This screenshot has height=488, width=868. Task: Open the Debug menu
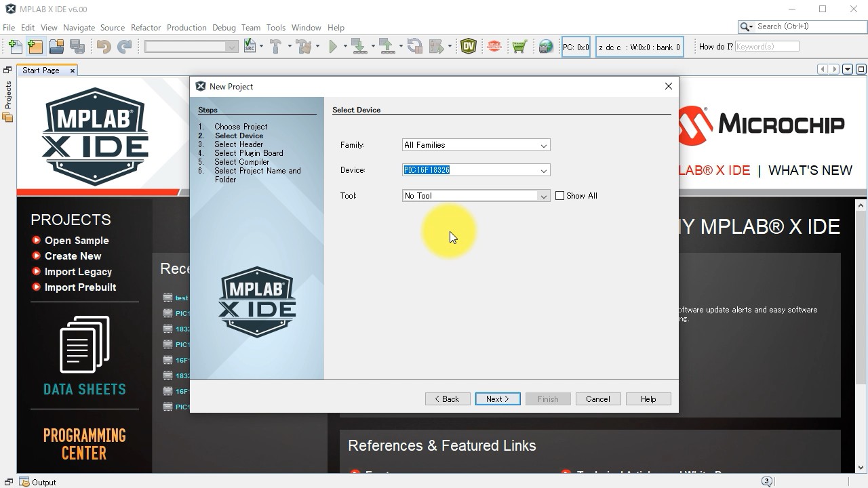(224, 28)
